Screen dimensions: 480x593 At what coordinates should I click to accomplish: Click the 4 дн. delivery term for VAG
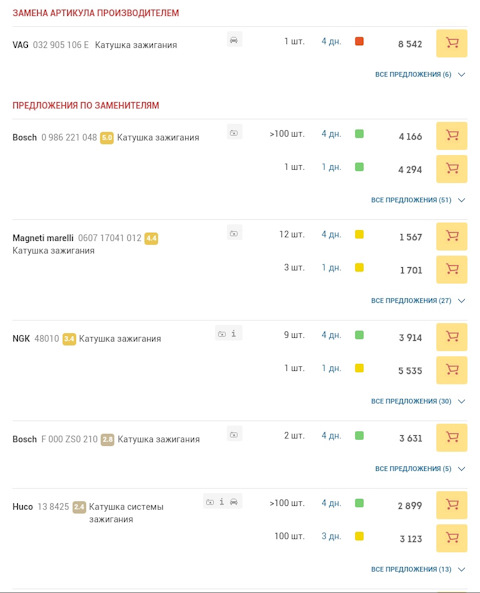[x=331, y=41]
